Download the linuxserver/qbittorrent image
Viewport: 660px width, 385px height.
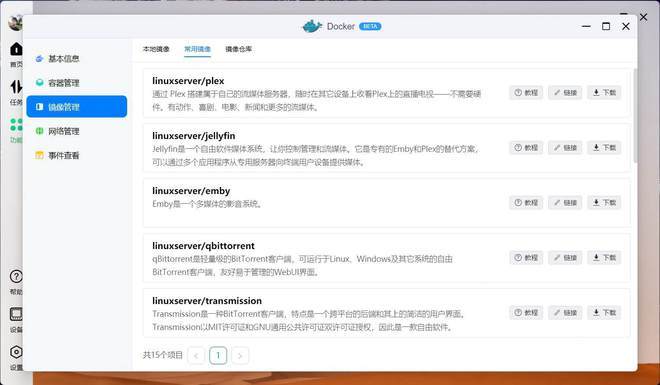tap(604, 258)
